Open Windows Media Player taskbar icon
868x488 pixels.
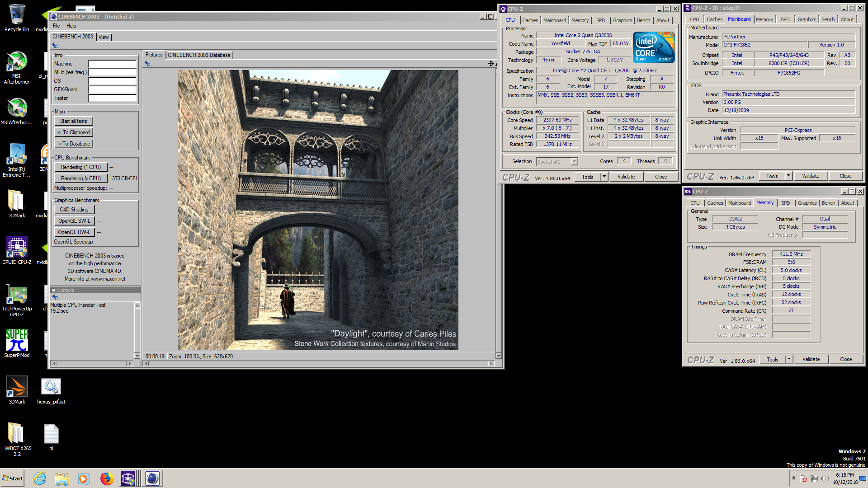pyautogui.click(x=84, y=479)
